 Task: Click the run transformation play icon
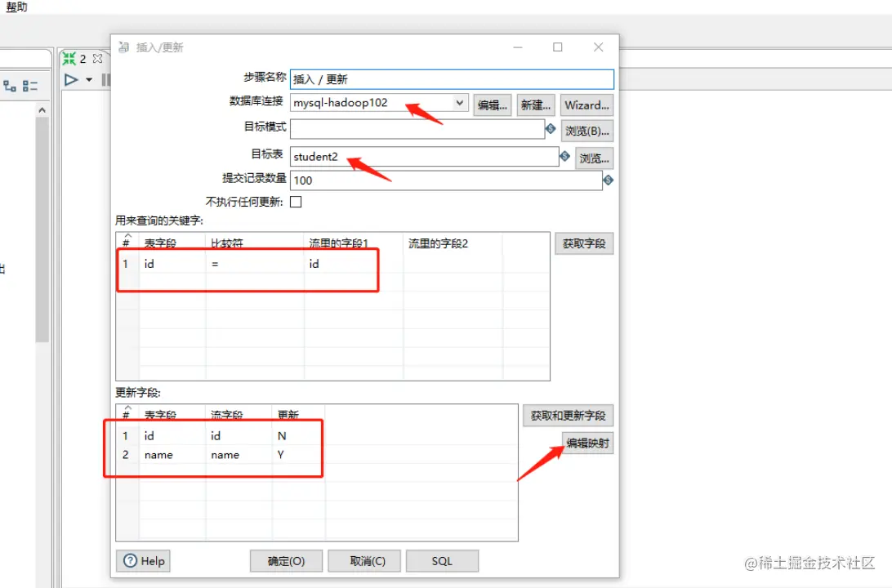[x=71, y=79]
